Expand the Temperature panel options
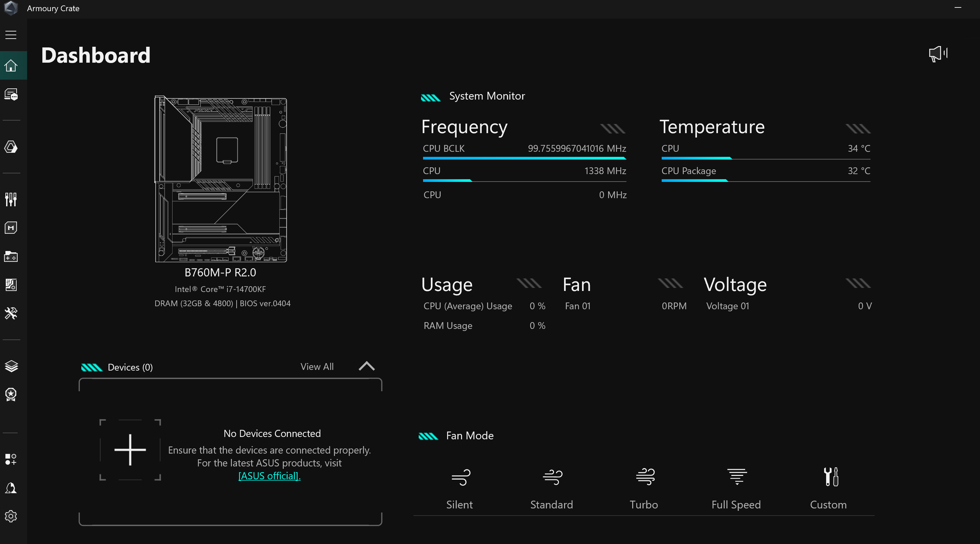Screen dimensions: 980x544 [x=858, y=129]
